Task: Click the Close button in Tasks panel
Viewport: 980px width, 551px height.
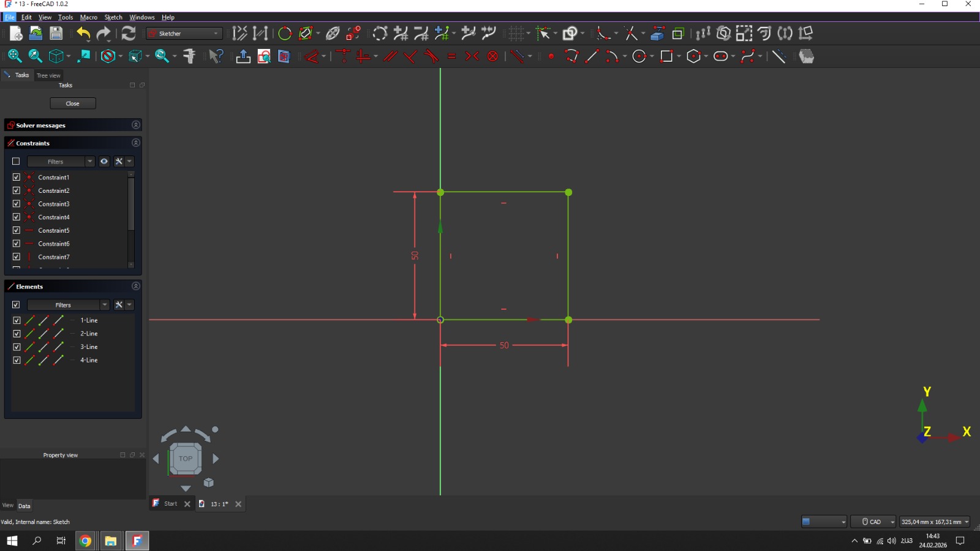Action: [73, 103]
